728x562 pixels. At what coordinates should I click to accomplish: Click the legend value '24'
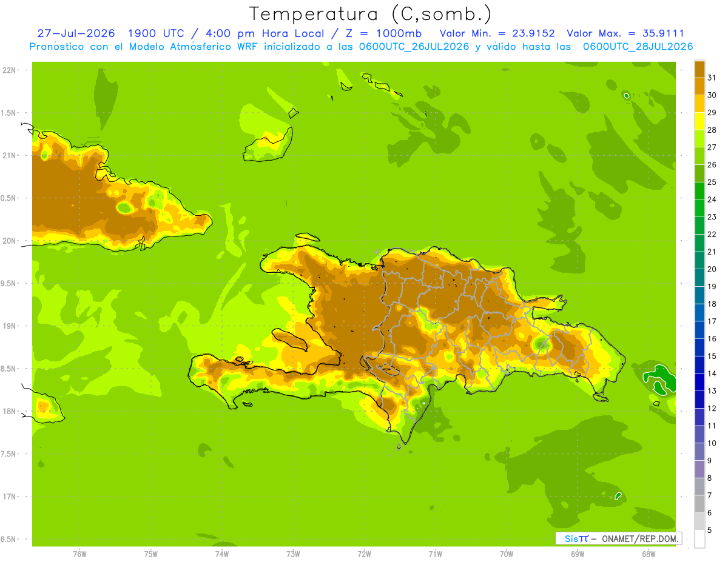(x=712, y=199)
